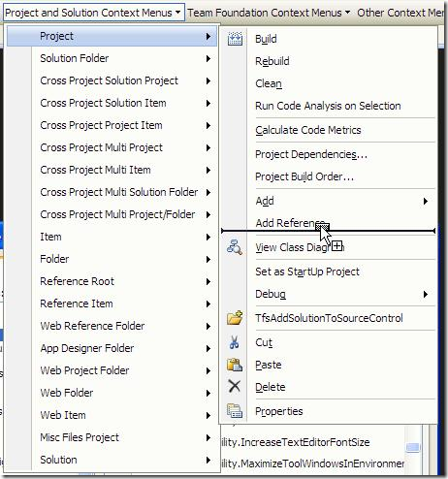The height and width of the screenshot is (479, 448).
Task: Open the Other Context Menus toolbar entry
Action: click(x=400, y=13)
